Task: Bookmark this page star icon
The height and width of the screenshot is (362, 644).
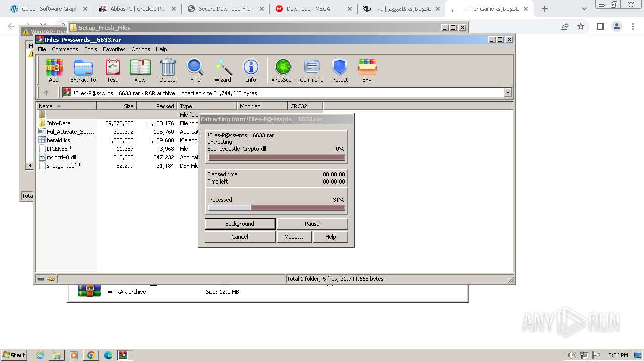Action: coord(581,26)
